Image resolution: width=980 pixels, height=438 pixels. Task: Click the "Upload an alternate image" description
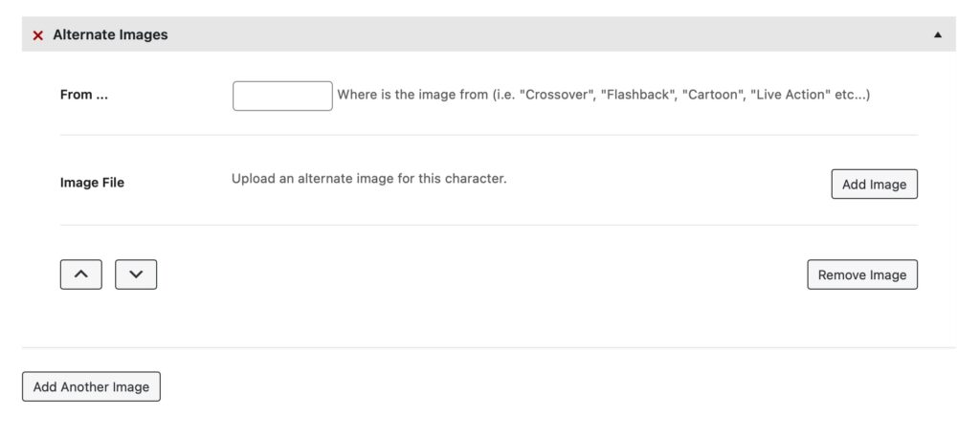[x=368, y=179]
